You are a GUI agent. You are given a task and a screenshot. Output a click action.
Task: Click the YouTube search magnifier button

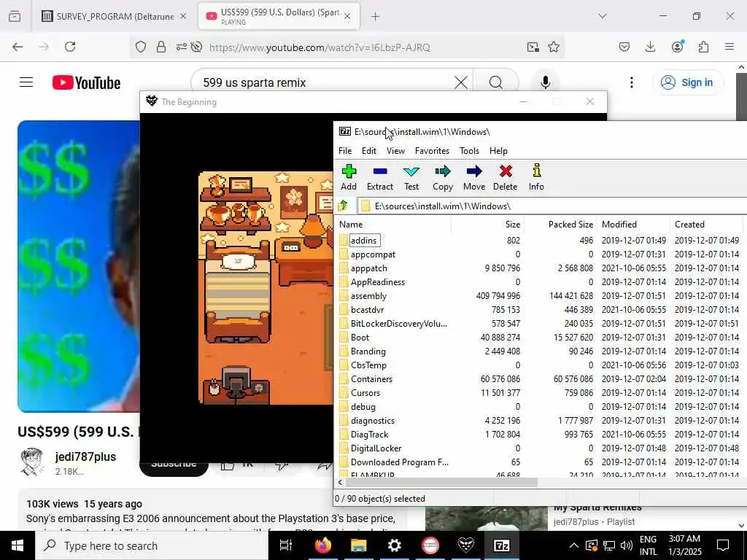pos(496,82)
